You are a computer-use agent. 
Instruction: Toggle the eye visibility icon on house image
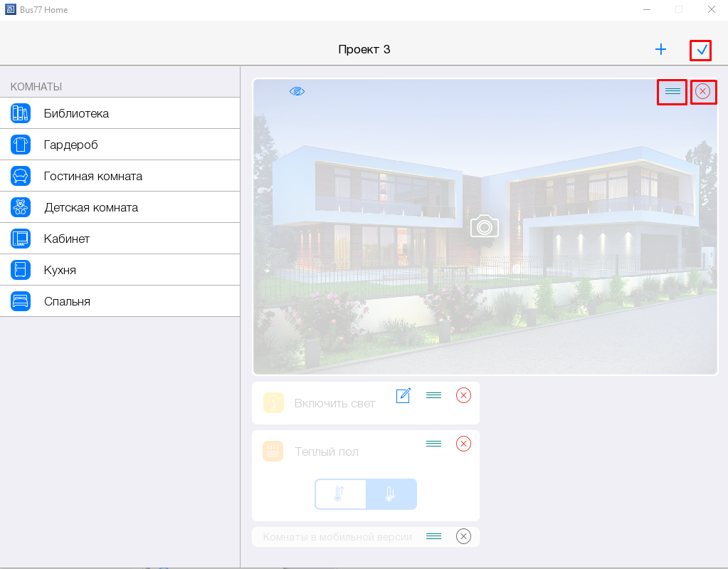297,91
